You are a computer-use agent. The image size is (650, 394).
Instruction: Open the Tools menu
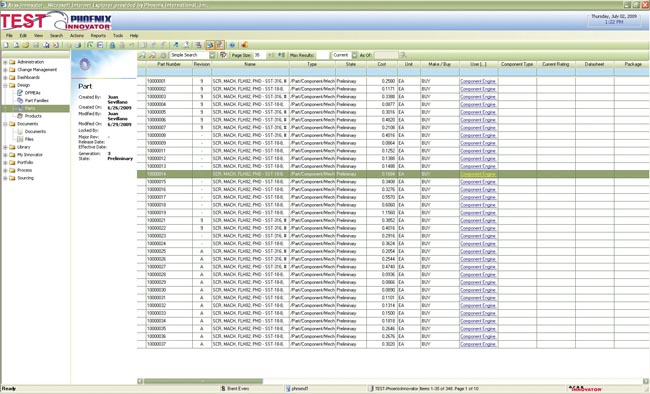[x=118, y=36]
